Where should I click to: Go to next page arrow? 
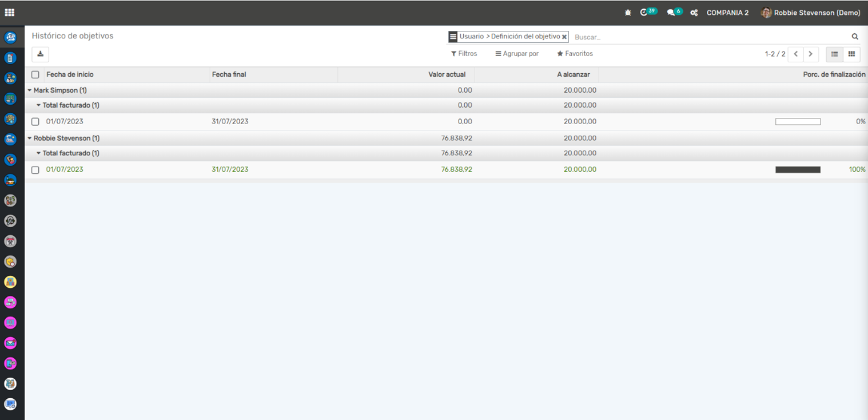[x=810, y=54]
